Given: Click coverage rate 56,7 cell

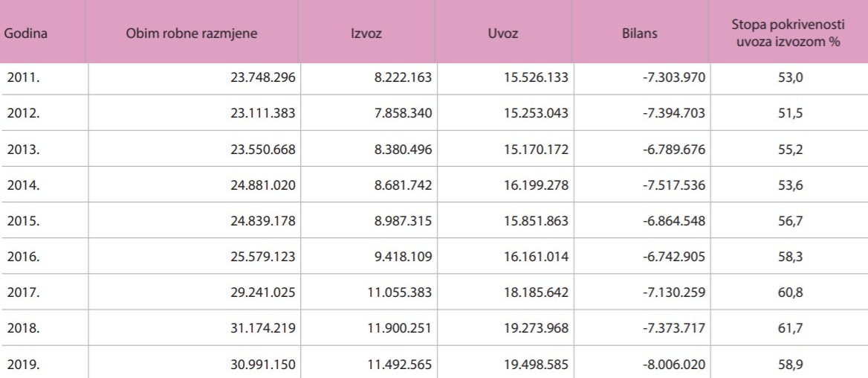Looking at the screenshot, I should pos(790,221).
